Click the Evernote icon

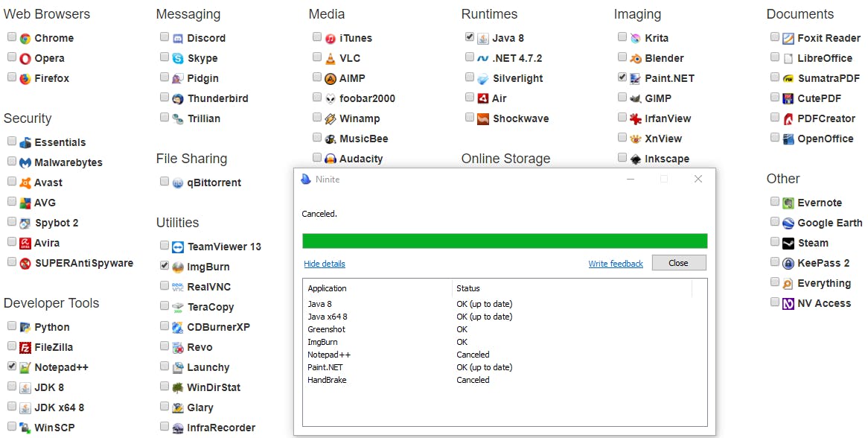tap(788, 203)
